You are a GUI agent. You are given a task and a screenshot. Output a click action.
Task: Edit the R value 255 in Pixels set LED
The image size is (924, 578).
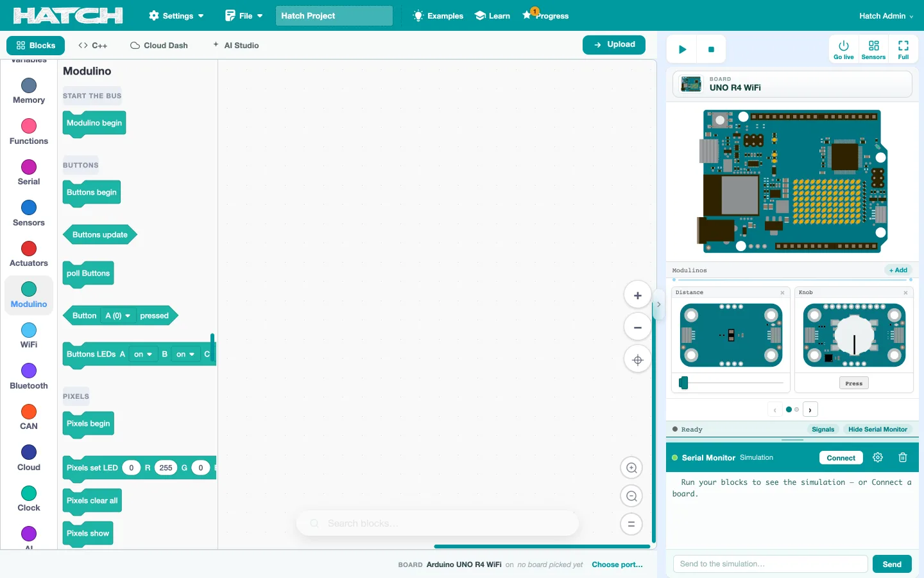click(166, 468)
